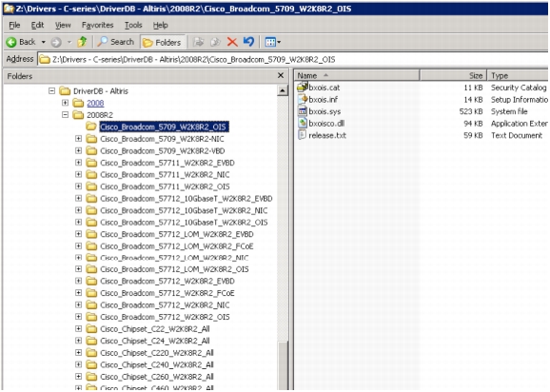Sort files by Type column header
This screenshot has height=392, width=550.
coord(518,75)
